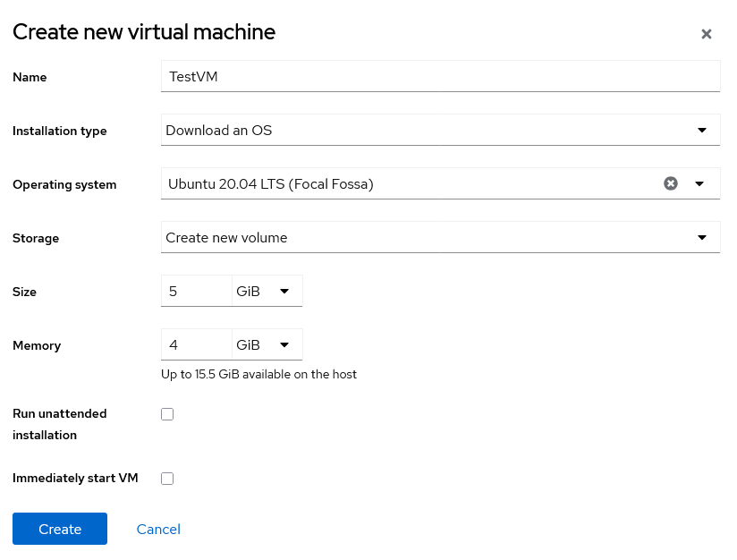737x560 pixels.
Task: Click the 'Immediately start VM' label
Action: click(x=75, y=479)
